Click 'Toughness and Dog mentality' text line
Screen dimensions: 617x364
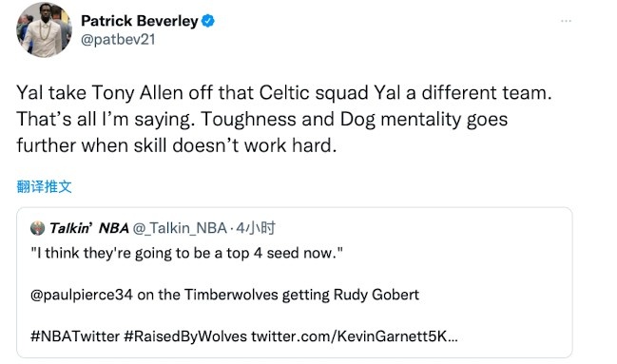262,120
